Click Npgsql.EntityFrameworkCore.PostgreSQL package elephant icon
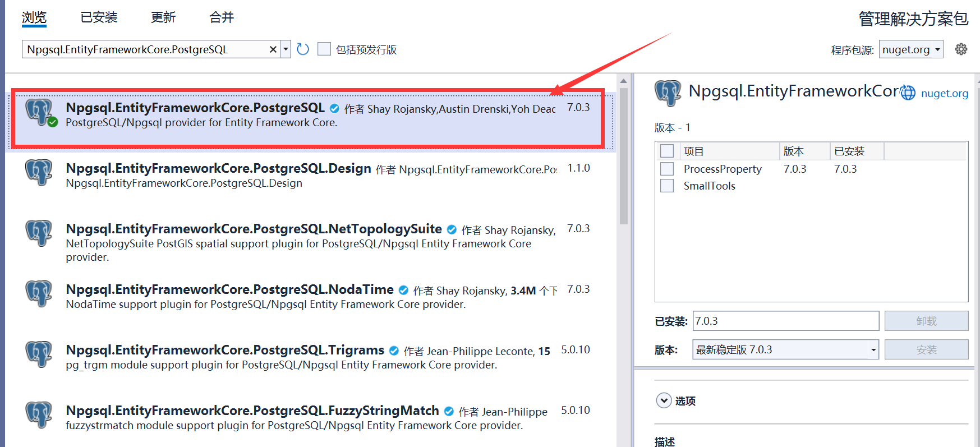The width and height of the screenshot is (980, 447). (x=39, y=112)
